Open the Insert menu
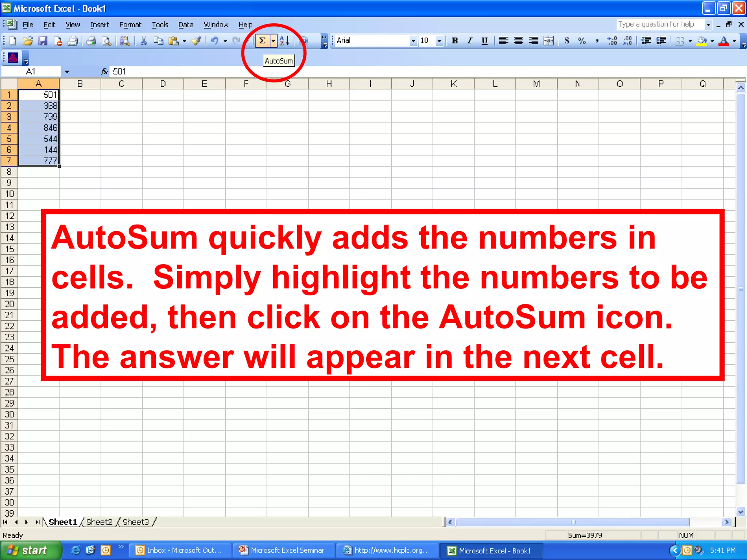Viewport: 747px width, 560px height. coord(100,25)
